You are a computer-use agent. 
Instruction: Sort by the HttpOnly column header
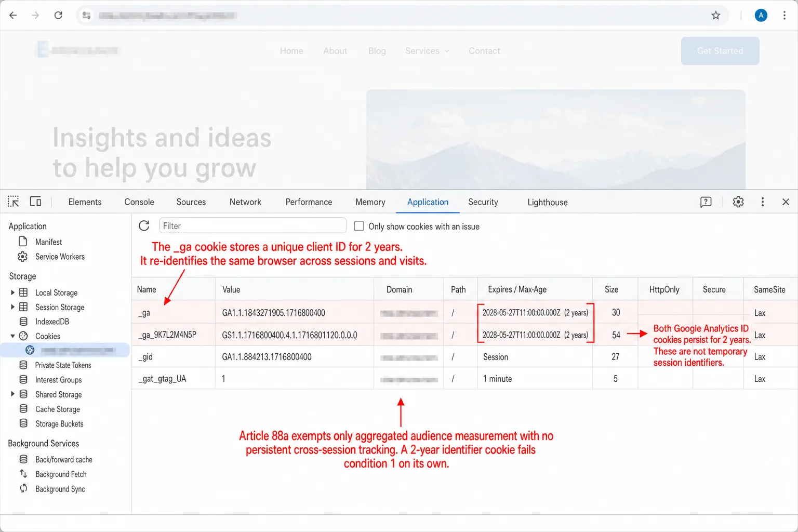(x=665, y=289)
